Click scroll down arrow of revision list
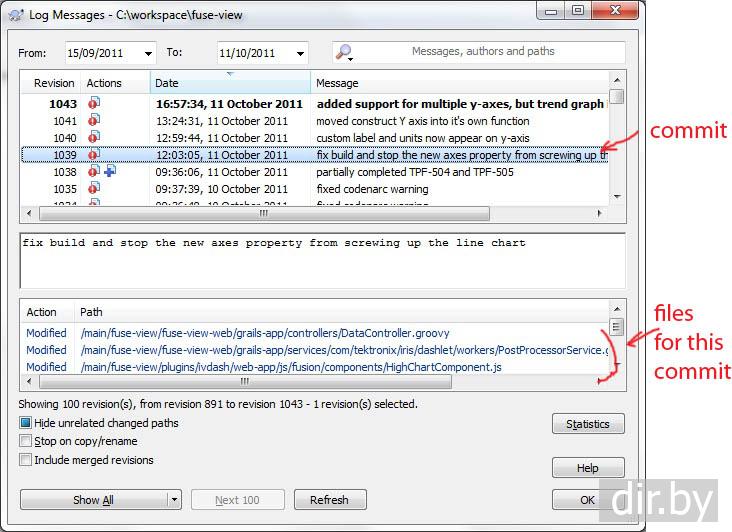The image size is (732, 532). pyautogui.click(x=617, y=196)
